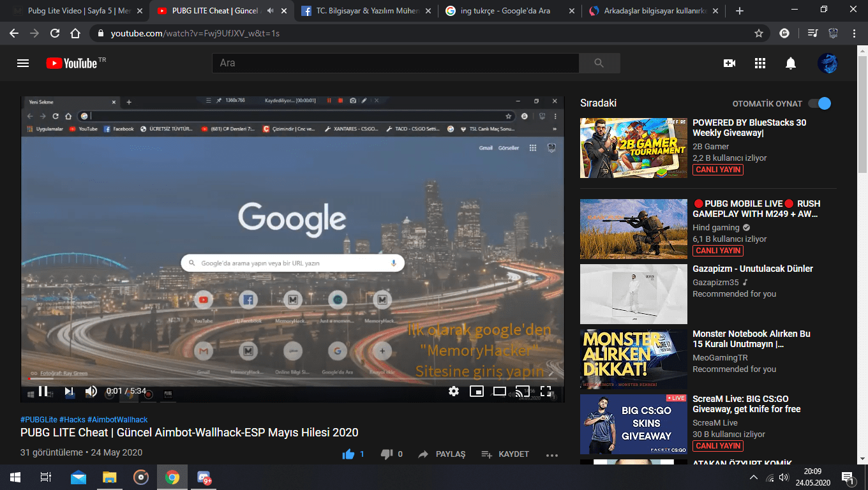Screen dimensions: 868x490
Task: Reload the page
Action: coord(55,33)
